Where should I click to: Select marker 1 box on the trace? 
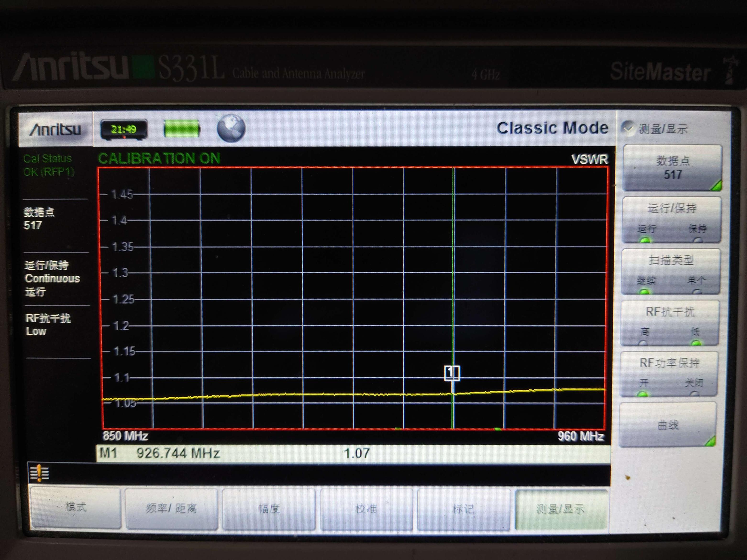452,373
